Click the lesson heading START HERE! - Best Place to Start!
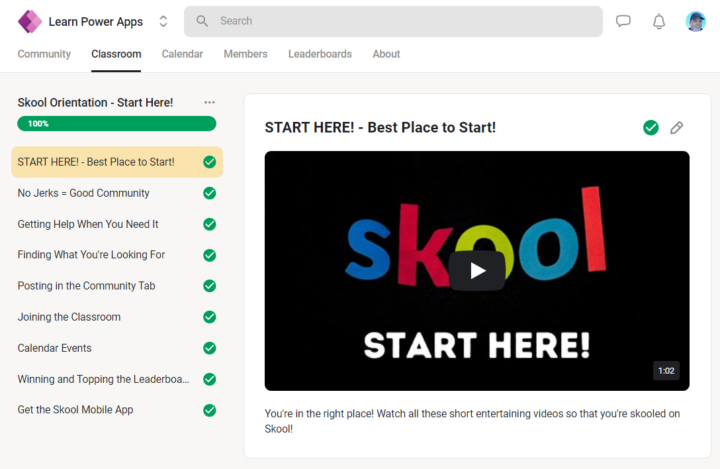720x469 pixels. point(380,127)
